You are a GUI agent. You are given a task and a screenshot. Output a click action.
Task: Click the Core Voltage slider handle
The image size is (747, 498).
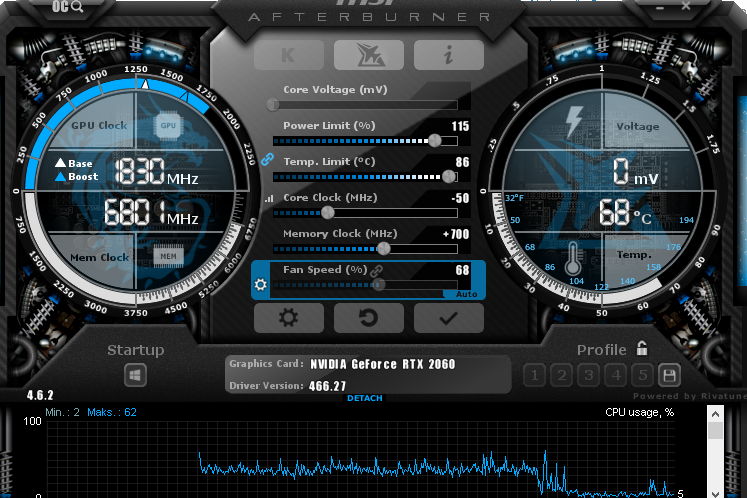[x=273, y=104]
